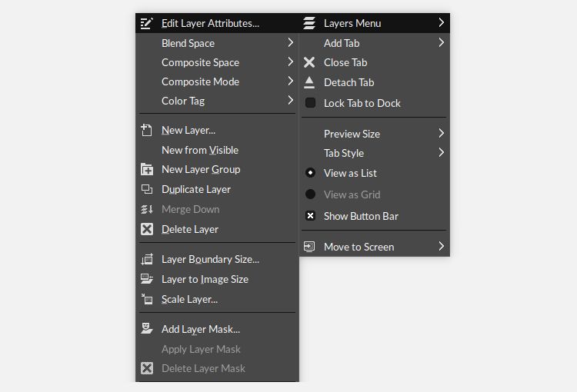
Task: Click the Add Layer Mask icon
Action: [147, 328]
